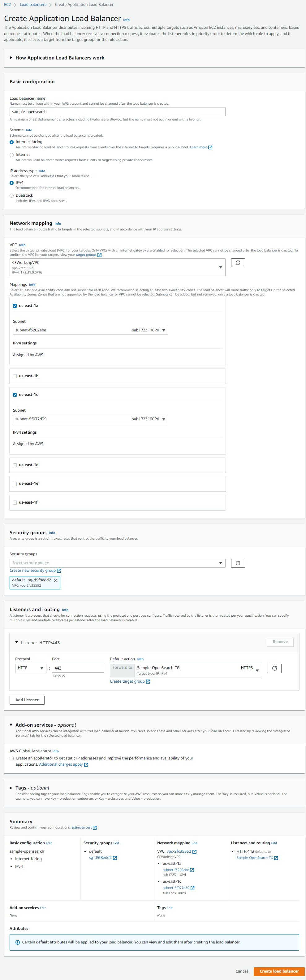Open Sample-OpenSearch-TG link in the summary
Screen dimensions: 306x980
coord(254,858)
